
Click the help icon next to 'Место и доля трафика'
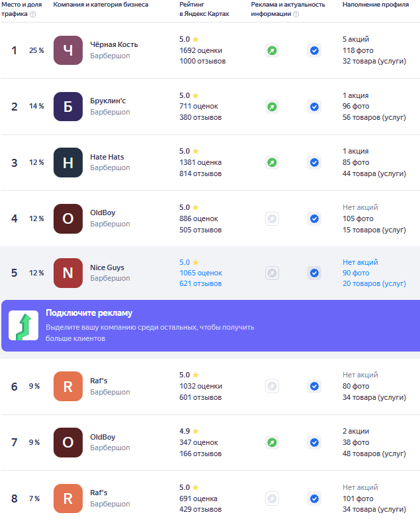[33, 14]
